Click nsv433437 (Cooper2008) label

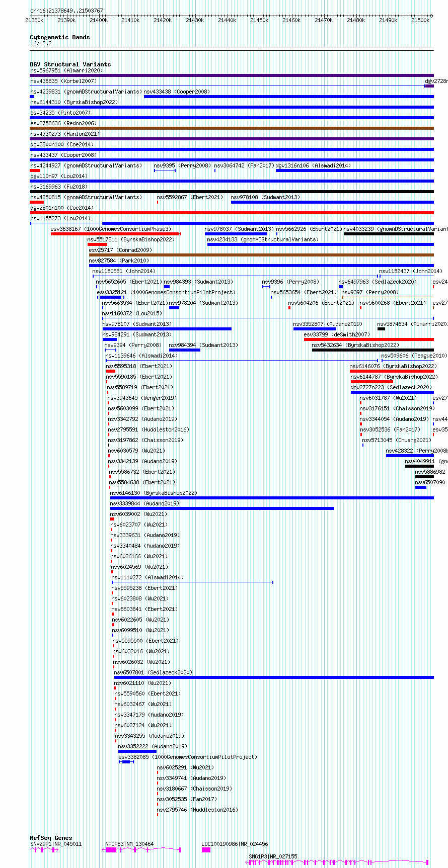[63, 155]
